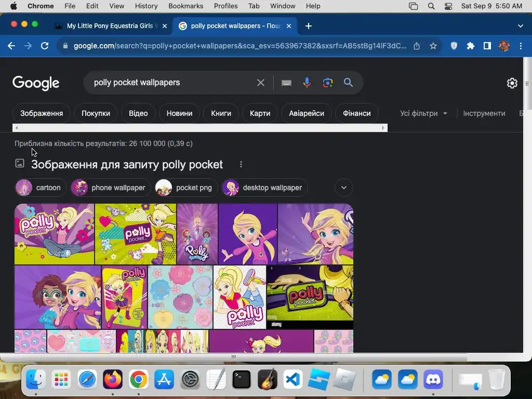This screenshot has height=399, width=532.
Task: Select the polly pocket wallpapers tab
Action: (235, 26)
